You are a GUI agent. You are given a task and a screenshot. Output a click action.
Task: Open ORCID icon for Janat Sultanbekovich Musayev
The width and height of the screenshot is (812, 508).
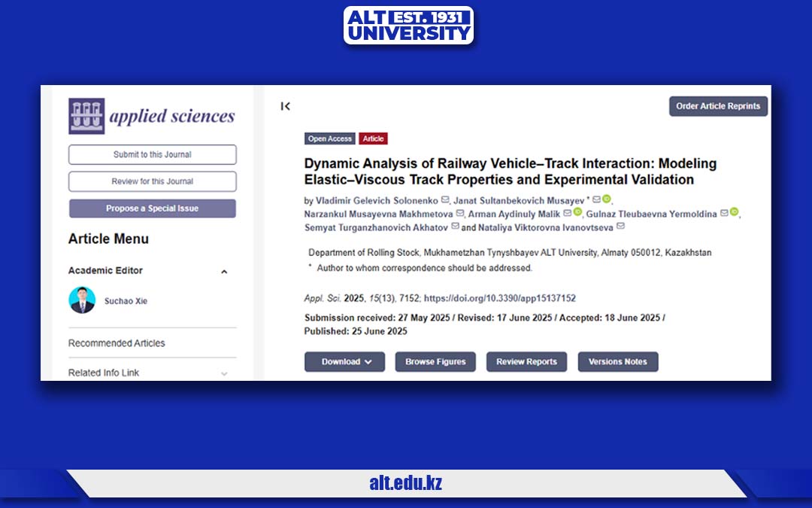pyautogui.click(x=607, y=199)
